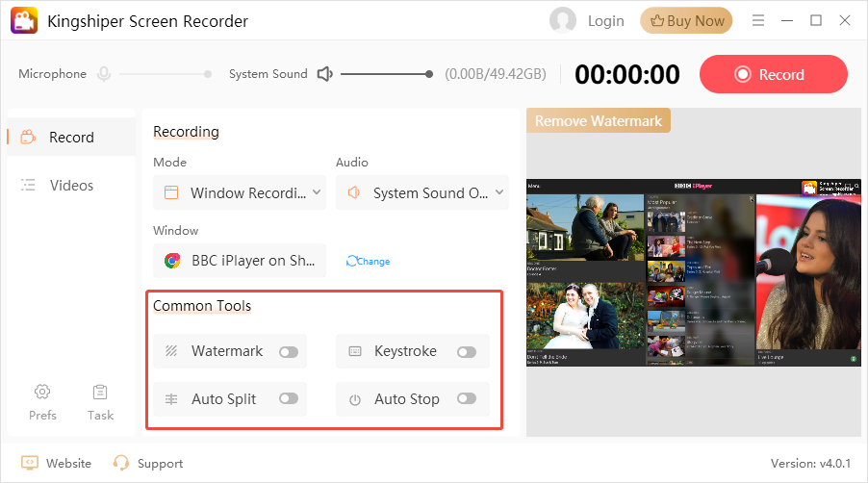Adjust the Microphone volume slider
The width and height of the screenshot is (868, 483).
pos(165,73)
